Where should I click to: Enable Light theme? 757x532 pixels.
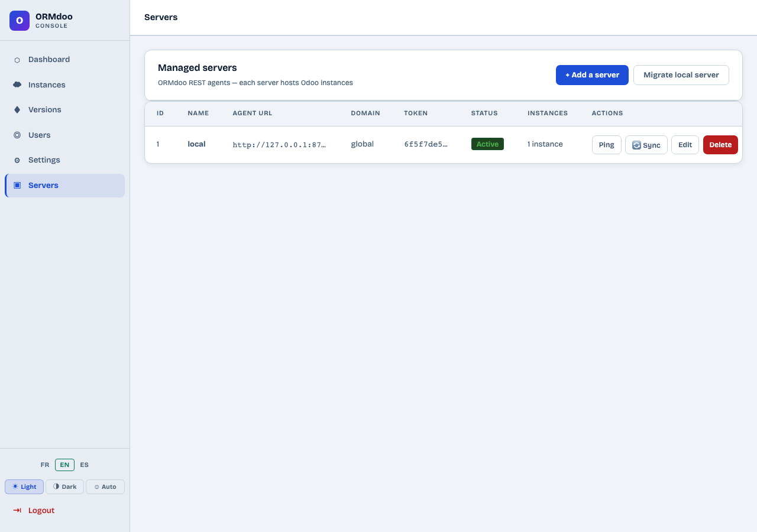click(x=24, y=486)
